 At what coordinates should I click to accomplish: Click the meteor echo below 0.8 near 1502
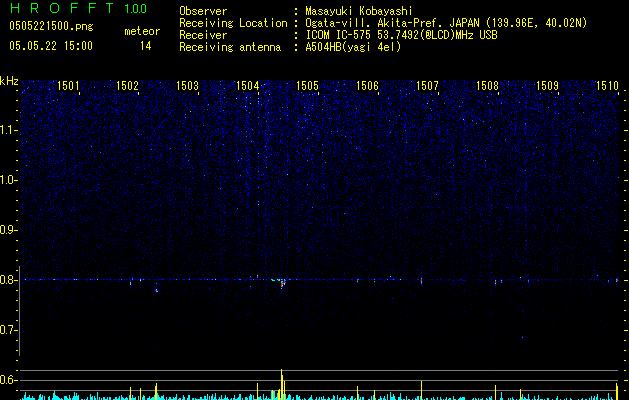156,290
